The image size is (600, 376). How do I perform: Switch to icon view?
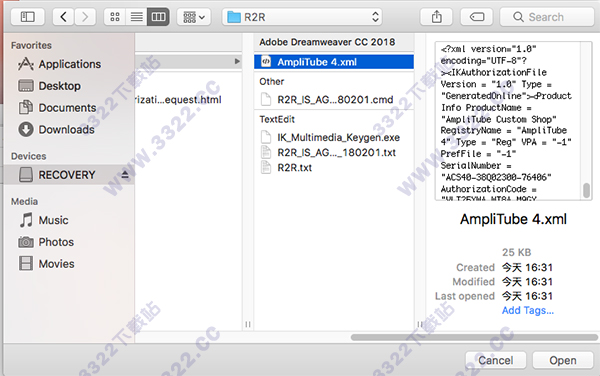(x=115, y=17)
